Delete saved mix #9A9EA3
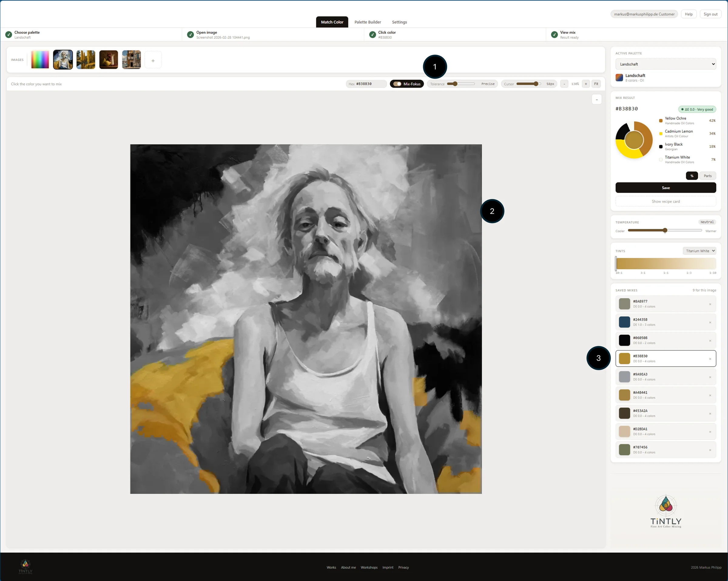Image resolution: width=728 pixels, height=581 pixels. tap(710, 377)
